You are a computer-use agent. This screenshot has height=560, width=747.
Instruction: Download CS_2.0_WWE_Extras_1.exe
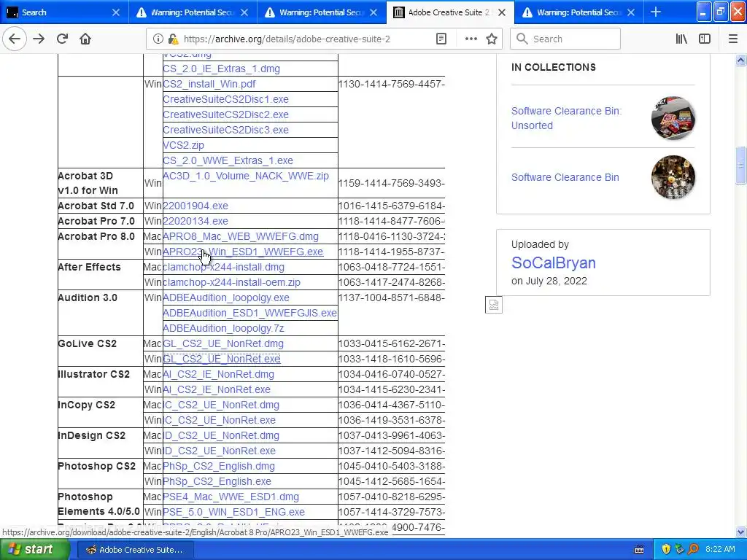tap(228, 160)
